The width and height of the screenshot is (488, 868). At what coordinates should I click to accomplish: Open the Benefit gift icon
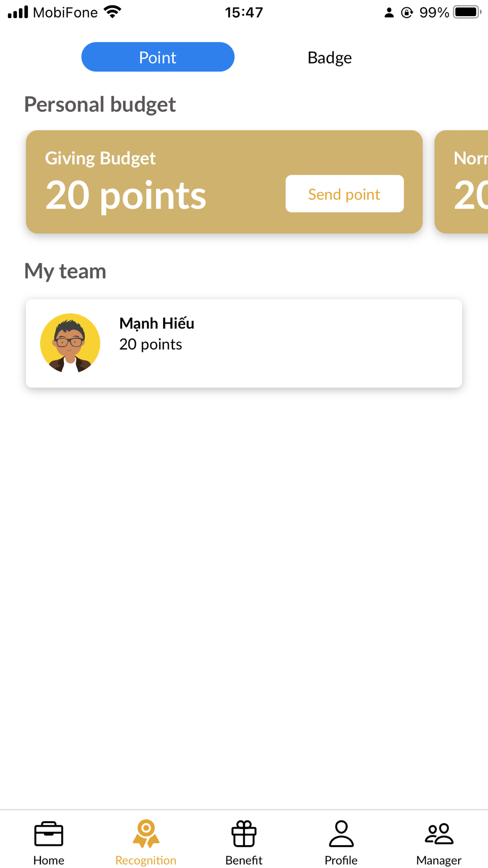pos(244,834)
